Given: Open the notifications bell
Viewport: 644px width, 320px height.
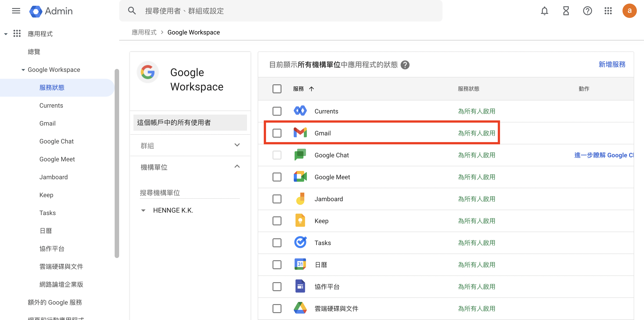Looking at the screenshot, I should pos(544,11).
